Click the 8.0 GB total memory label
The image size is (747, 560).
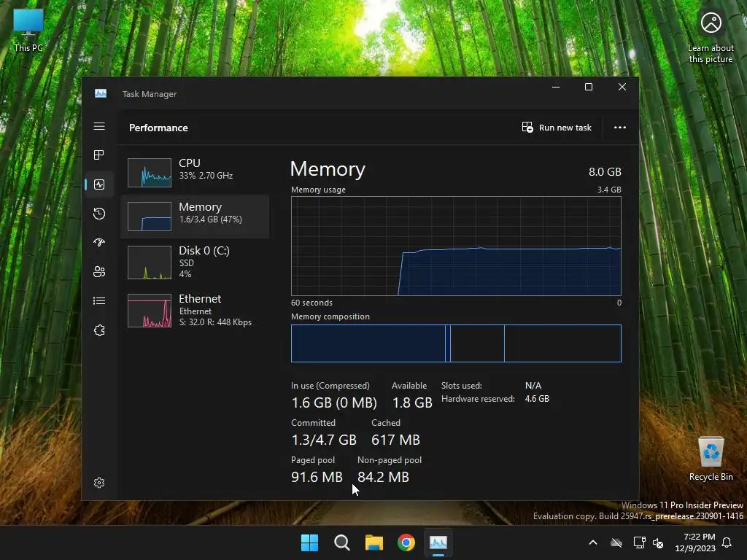pyautogui.click(x=605, y=172)
